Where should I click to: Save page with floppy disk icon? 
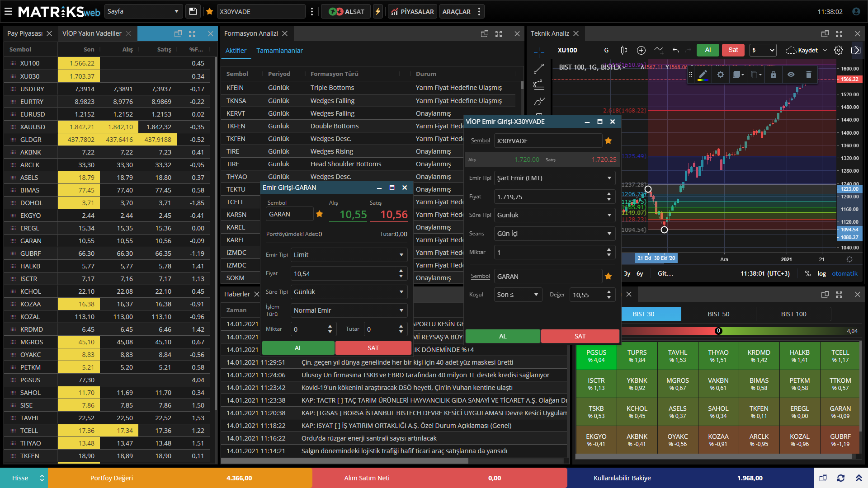193,12
